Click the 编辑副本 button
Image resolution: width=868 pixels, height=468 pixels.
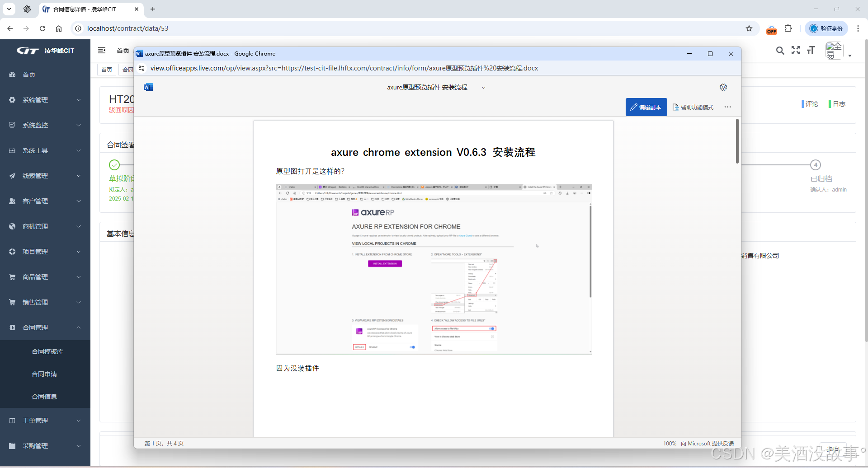[x=646, y=107]
